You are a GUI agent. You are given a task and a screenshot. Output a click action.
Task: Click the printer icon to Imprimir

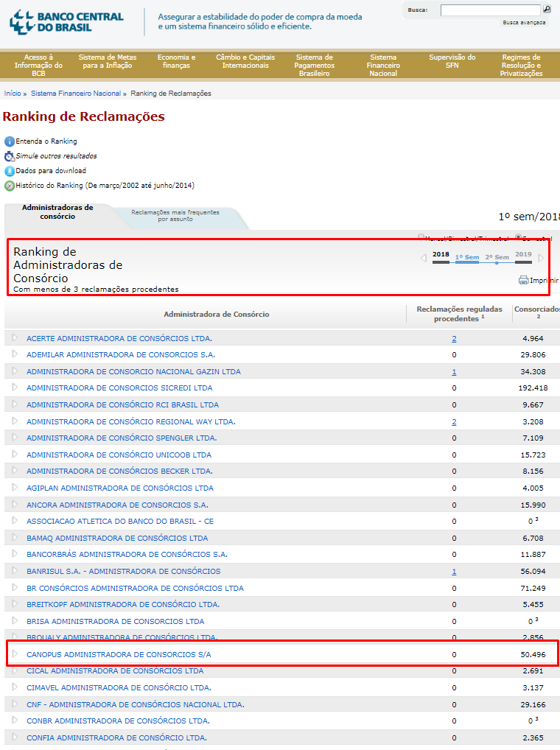[523, 280]
